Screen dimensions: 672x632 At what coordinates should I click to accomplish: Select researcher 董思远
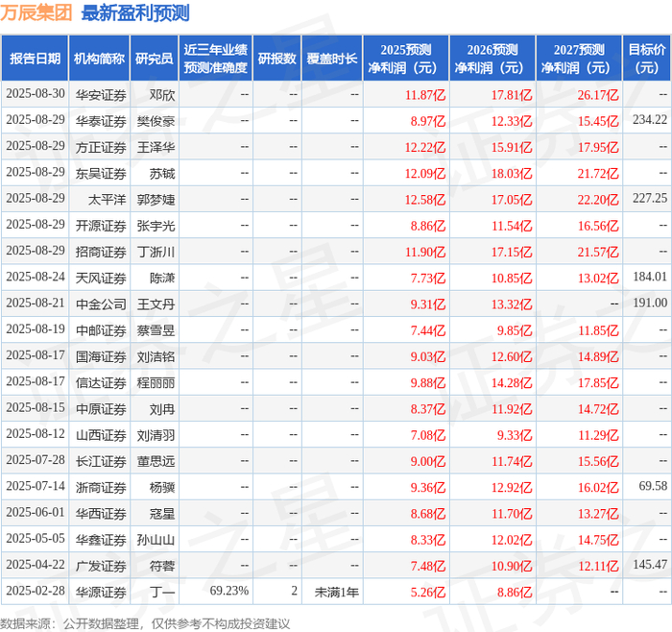click(156, 461)
